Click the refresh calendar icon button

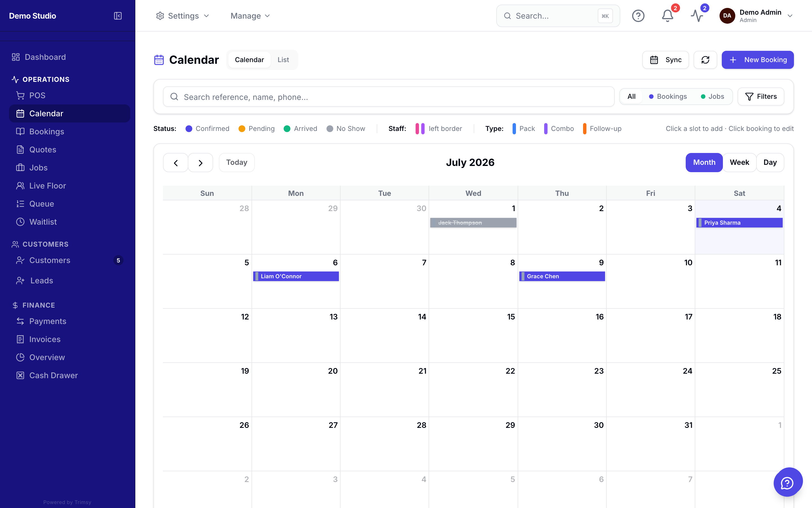coord(705,60)
